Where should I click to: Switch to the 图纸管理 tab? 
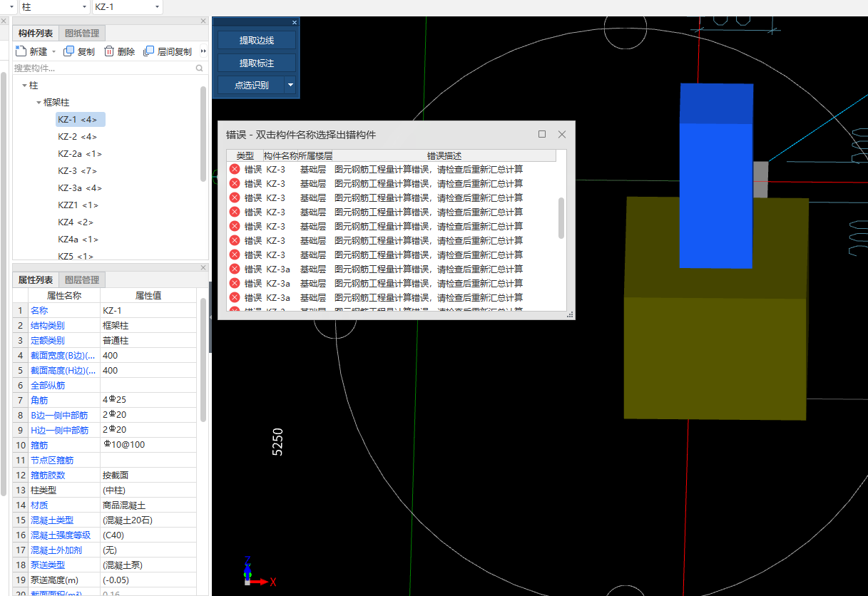[82, 33]
